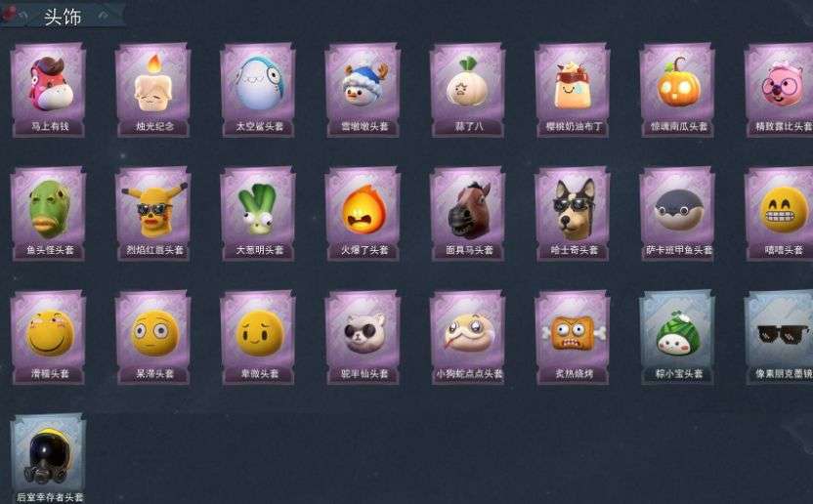Open the 头饰 category tab
The image size is (813, 504).
point(63,17)
